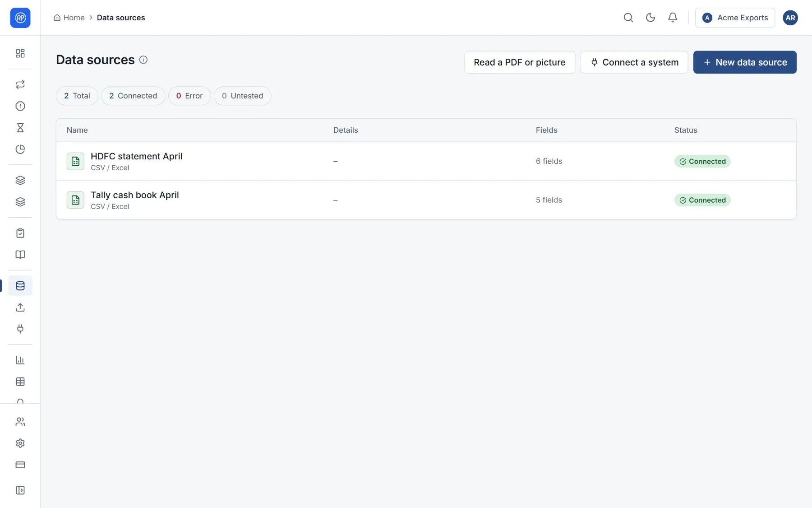
Task: Open the bar chart icon in sidebar
Action: click(x=20, y=360)
